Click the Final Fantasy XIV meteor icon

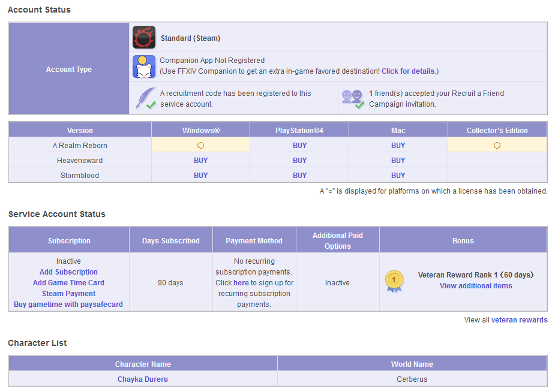click(144, 37)
